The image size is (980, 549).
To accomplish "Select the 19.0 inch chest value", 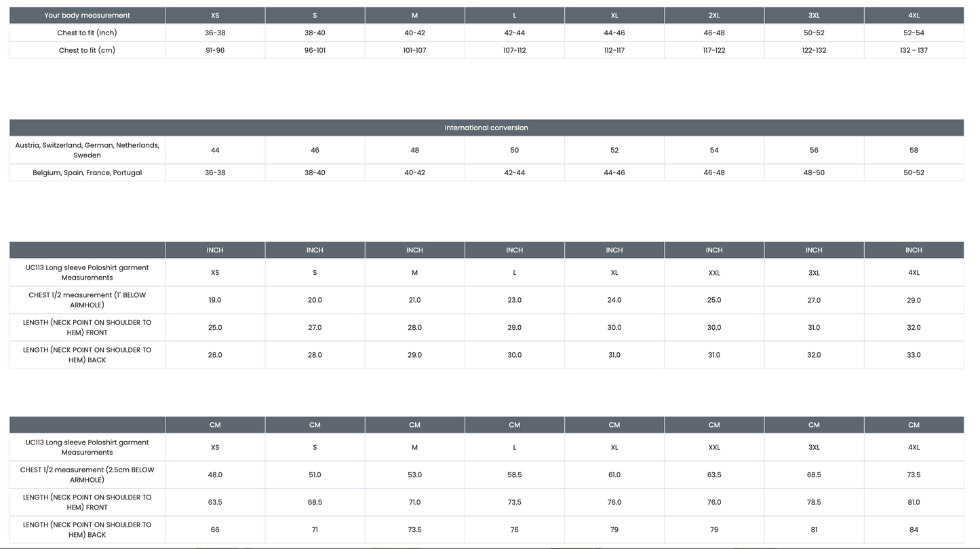I will pos(215,300).
